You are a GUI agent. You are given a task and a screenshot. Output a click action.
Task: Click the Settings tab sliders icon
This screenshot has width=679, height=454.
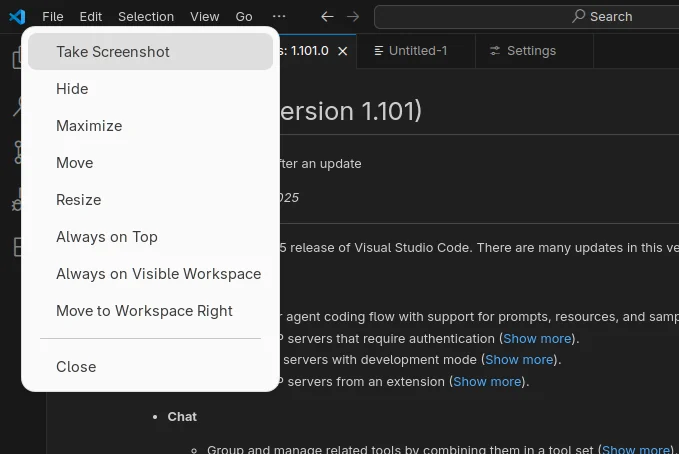coord(495,51)
